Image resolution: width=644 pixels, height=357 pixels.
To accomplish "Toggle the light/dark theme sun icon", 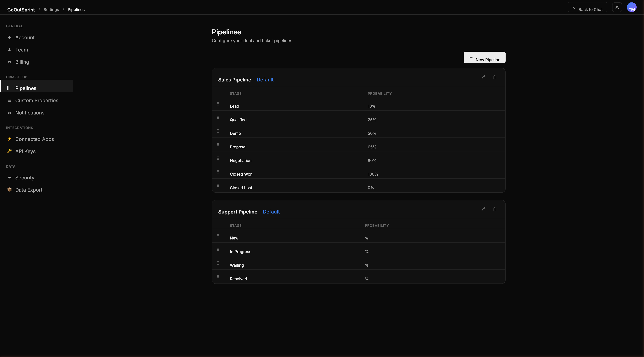I will [617, 7].
